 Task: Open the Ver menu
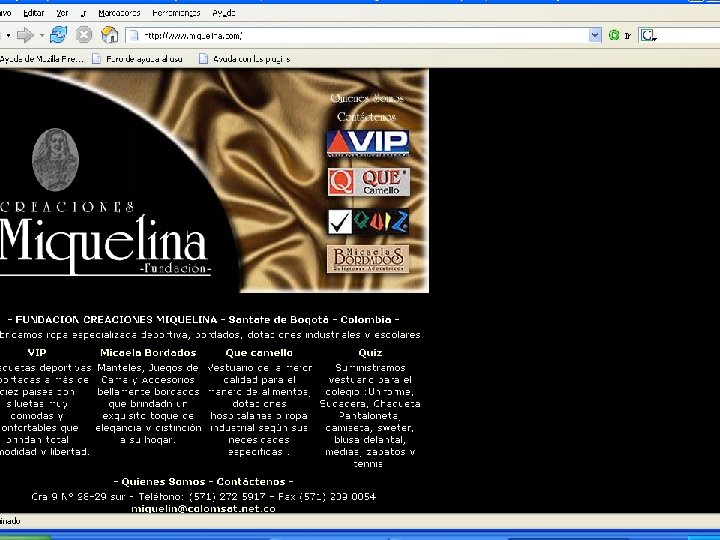(62, 13)
